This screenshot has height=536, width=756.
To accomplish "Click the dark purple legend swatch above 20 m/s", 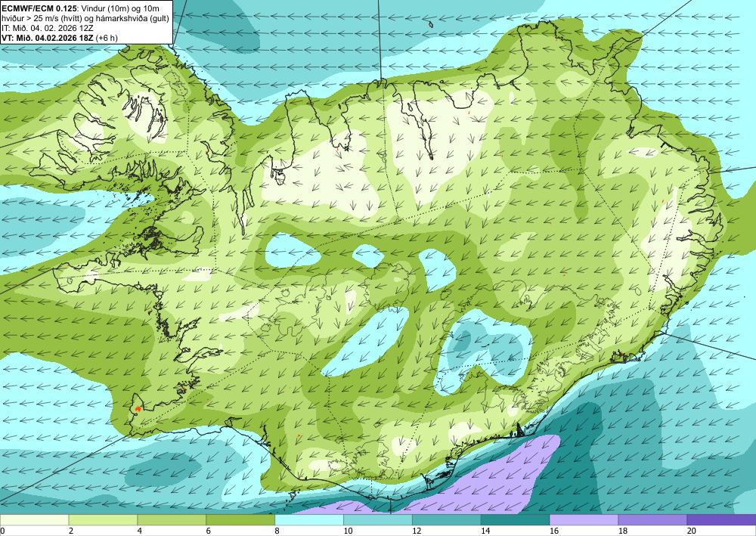I will coord(721,520).
